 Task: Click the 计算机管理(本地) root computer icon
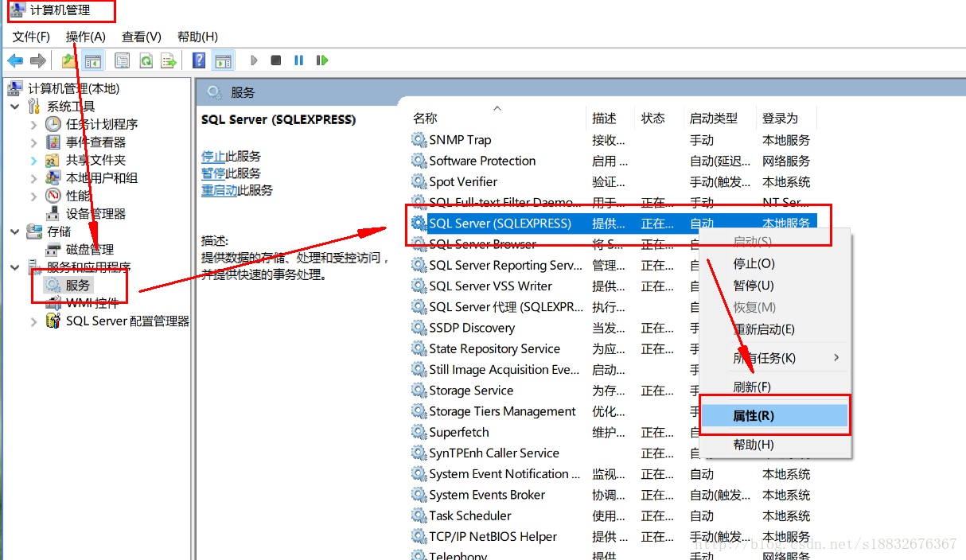(16, 88)
